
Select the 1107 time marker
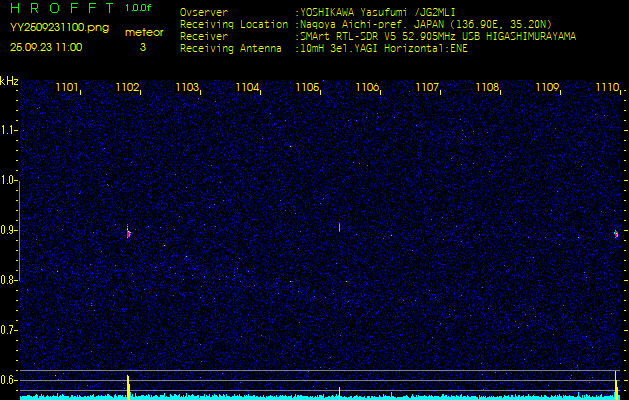(427, 88)
